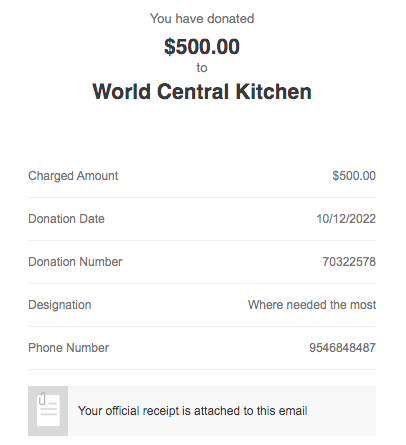Click the $500.00 charged amount value
This screenshot has height=445, width=406.
[x=354, y=176]
